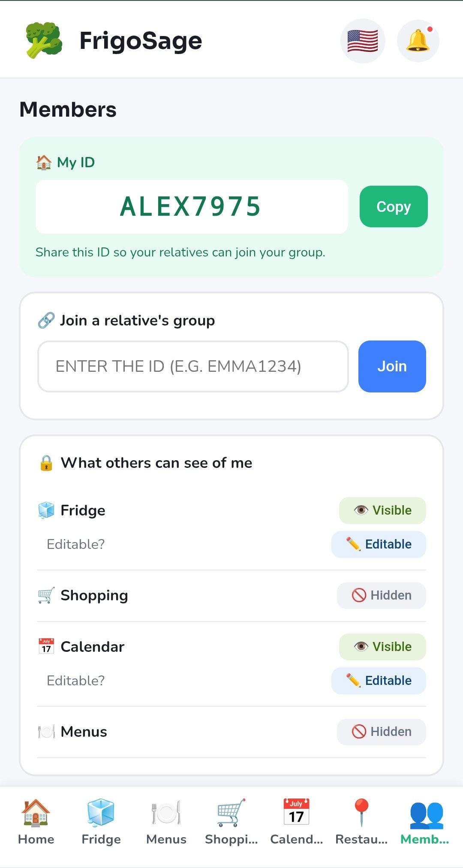
Task: Click the blue Join button
Action: coord(392,366)
